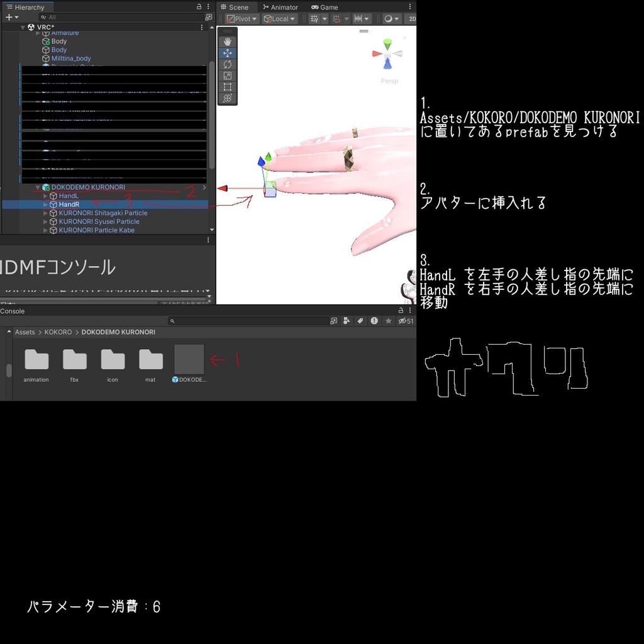This screenshot has width=644, height=644.
Task: Select the combined Transform tool
Action: tap(227, 98)
